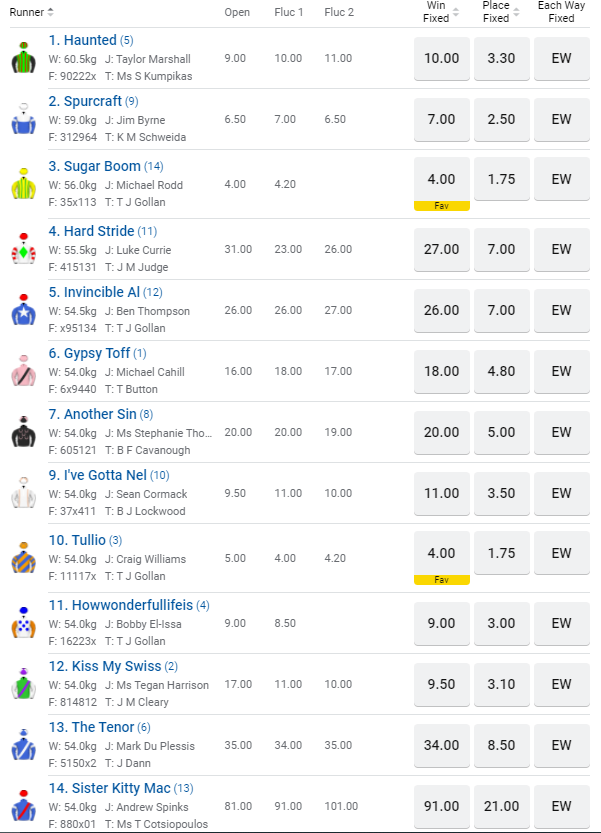Select Sugar Boom place odds 1.75
601x833 pixels.
pos(500,179)
